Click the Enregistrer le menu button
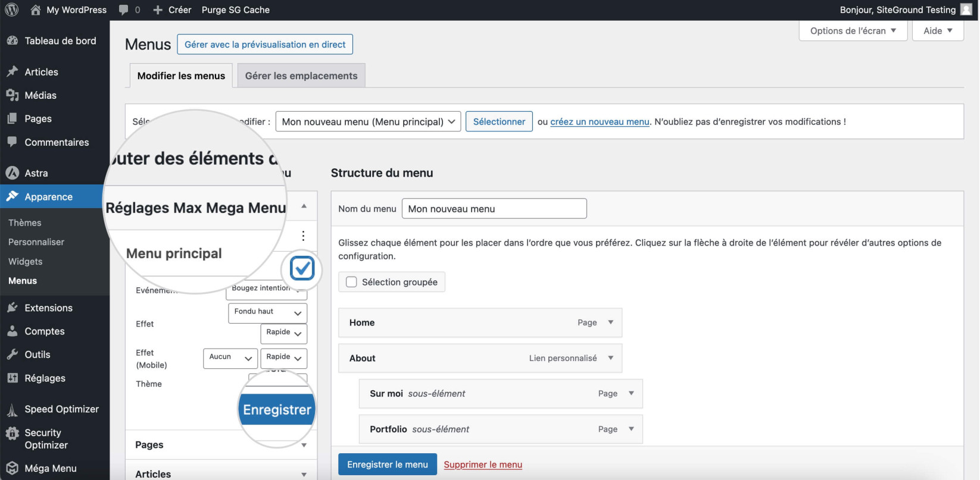This screenshot has height=480, width=980. pyautogui.click(x=388, y=465)
